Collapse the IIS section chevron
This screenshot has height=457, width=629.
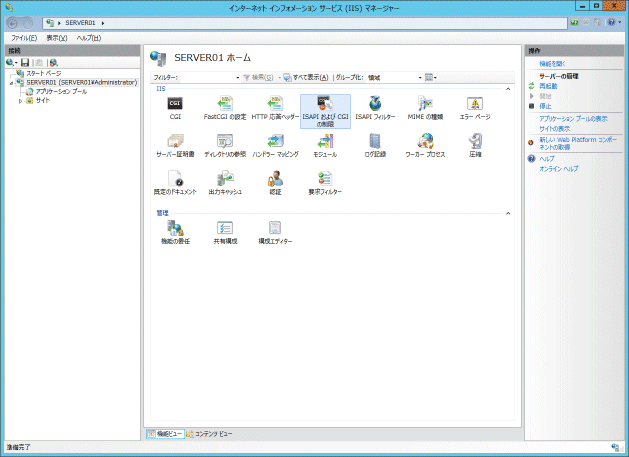tap(508, 89)
